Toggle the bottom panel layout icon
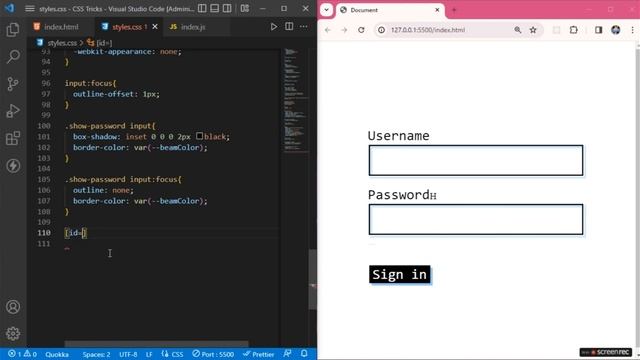Viewport: 640px width, 360px height. coord(215,8)
